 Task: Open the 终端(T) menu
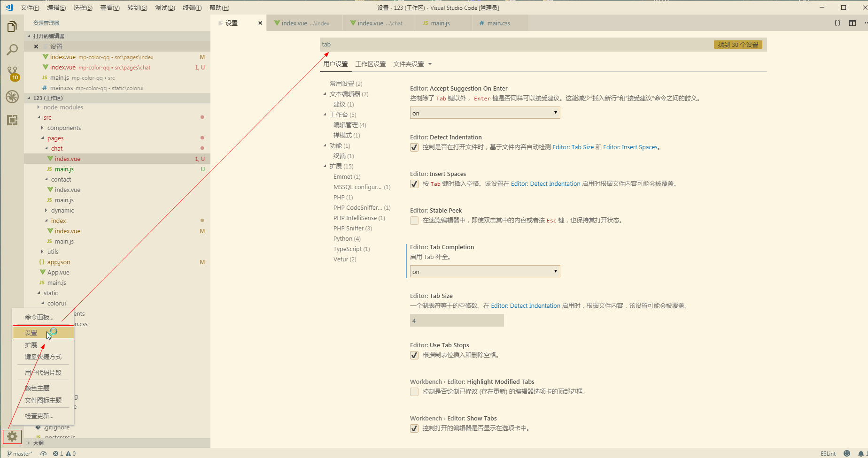click(192, 8)
